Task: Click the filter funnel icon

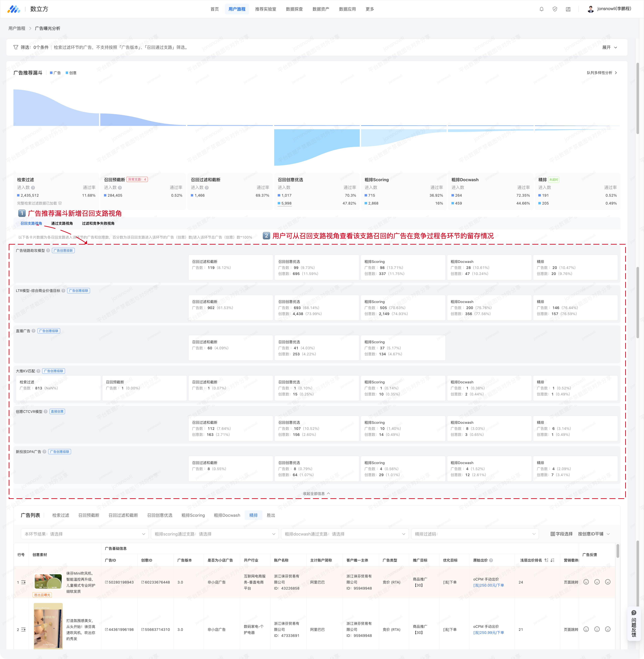Action: pyautogui.click(x=16, y=47)
